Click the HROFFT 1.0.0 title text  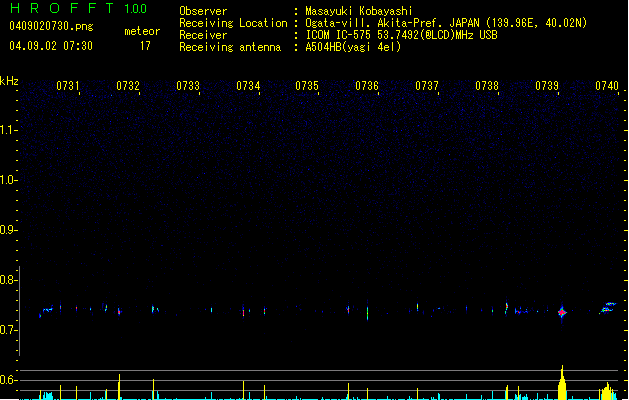pos(78,8)
